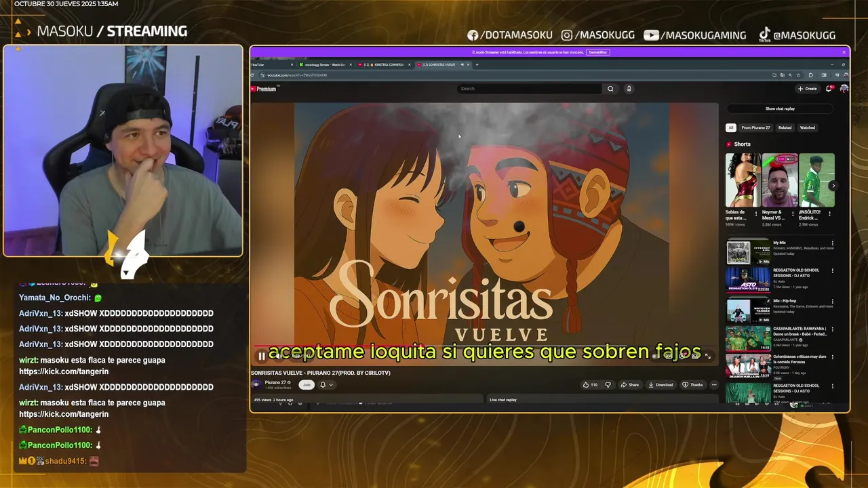Select the Watched filter chip
This screenshot has width=868, height=488.
point(808,127)
